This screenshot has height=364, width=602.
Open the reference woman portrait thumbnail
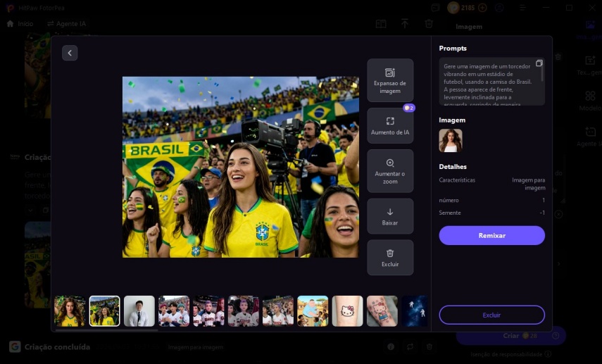pyautogui.click(x=451, y=141)
